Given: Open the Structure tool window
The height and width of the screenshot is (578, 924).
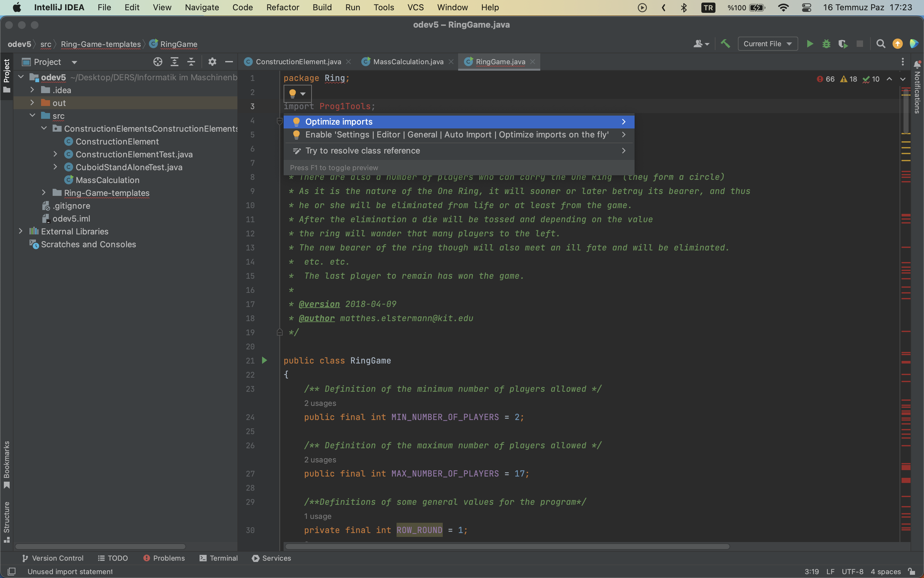Looking at the screenshot, I should 6,521.
